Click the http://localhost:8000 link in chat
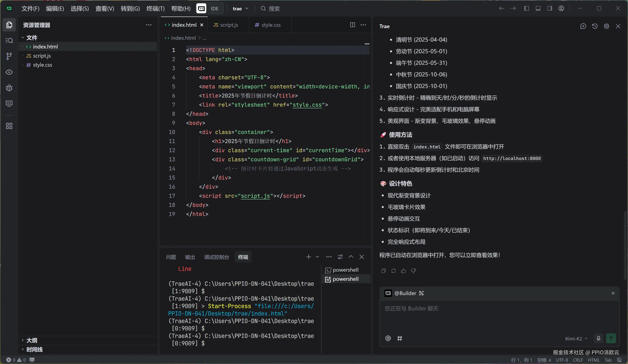 click(x=512, y=158)
